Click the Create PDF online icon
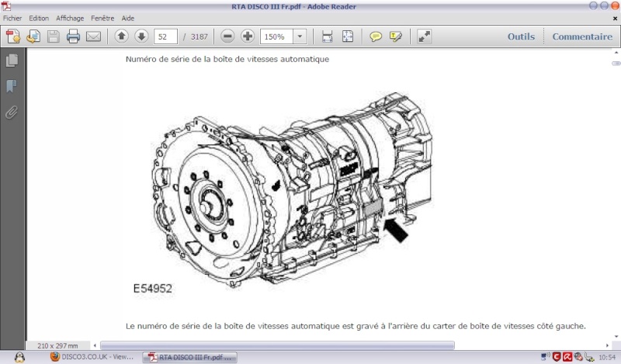Screen dimensions: 621x364 [13, 36]
